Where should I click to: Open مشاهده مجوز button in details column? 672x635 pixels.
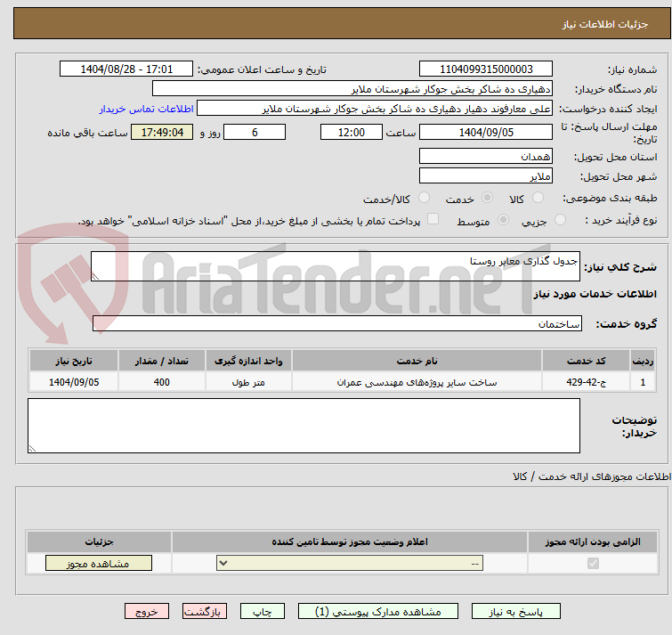[99, 564]
